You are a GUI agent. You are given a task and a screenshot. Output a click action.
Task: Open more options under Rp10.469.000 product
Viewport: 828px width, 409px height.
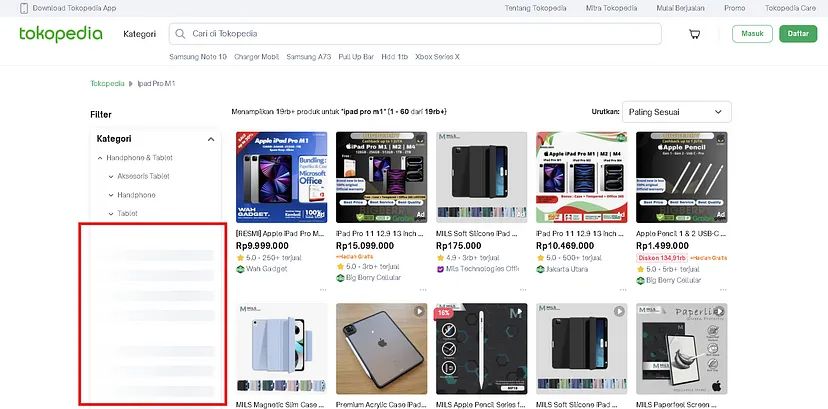coord(623,289)
